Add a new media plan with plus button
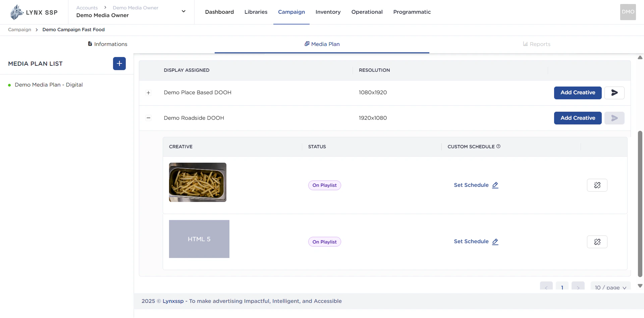 click(x=119, y=63)
